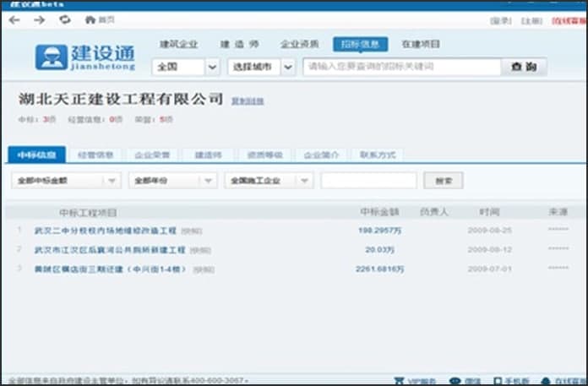Switch to the 建筑企业 navigation item

coord(178,44)
